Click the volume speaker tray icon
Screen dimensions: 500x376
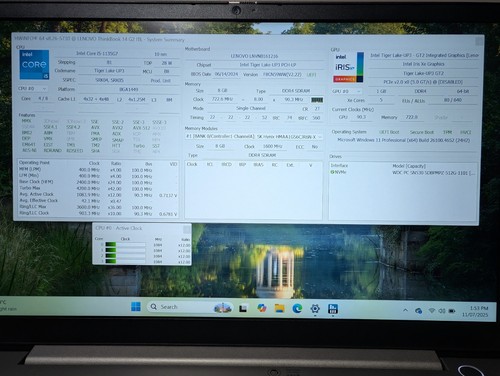[442, 311]
